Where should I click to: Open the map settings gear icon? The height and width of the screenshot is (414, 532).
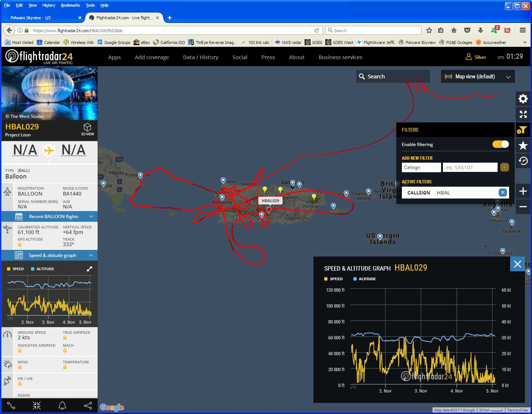point(523,99)
